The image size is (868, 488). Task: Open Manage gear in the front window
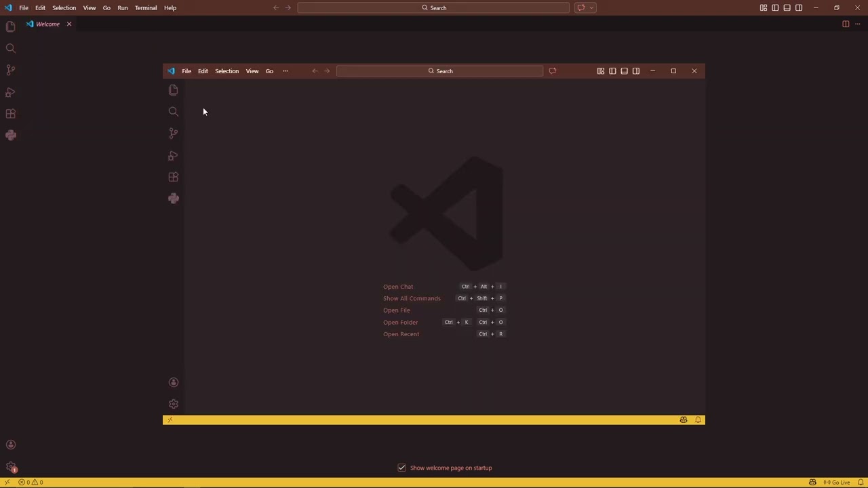point(173,404)
